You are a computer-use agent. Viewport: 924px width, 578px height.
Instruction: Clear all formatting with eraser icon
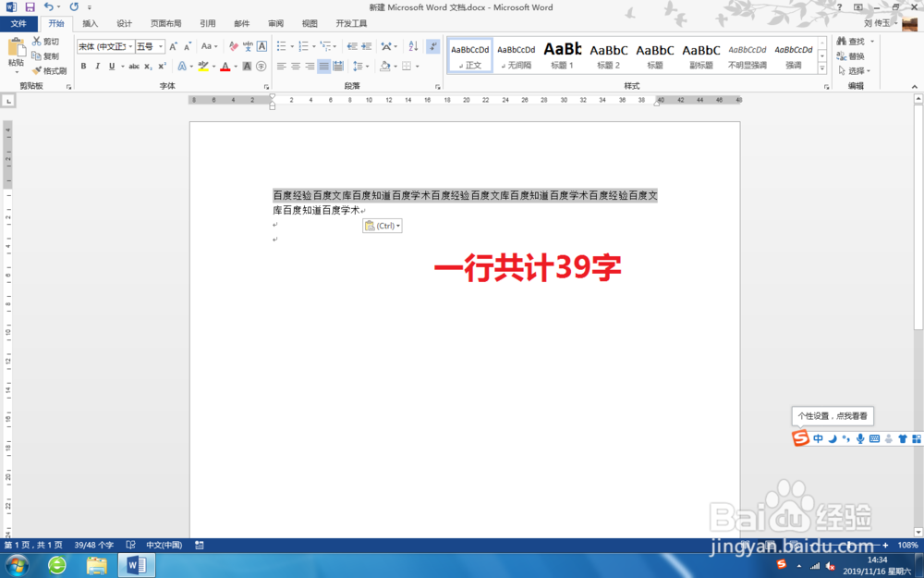tap(234, 46)
